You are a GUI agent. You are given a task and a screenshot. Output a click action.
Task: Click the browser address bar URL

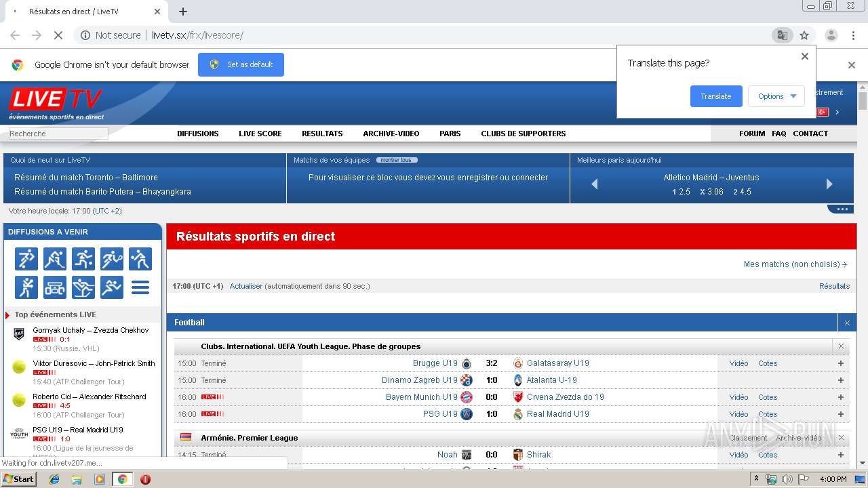pos(197,35)
